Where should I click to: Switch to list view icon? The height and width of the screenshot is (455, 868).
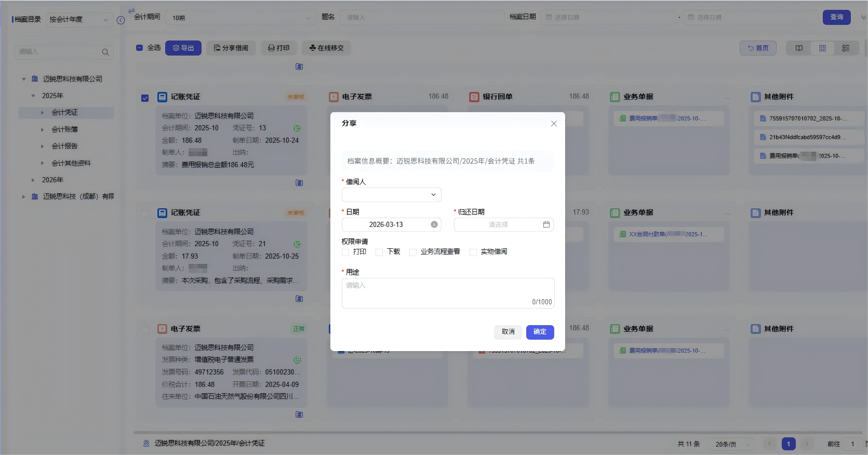point(846,48)
